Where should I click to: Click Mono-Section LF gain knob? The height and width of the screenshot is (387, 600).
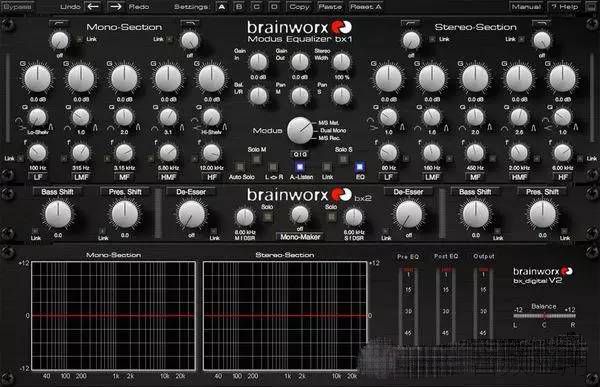(38, 78)
